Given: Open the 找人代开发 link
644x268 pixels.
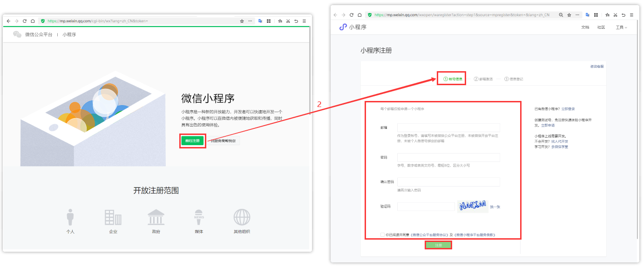Looking at the screenshot, I should click(x=560, y=141).
